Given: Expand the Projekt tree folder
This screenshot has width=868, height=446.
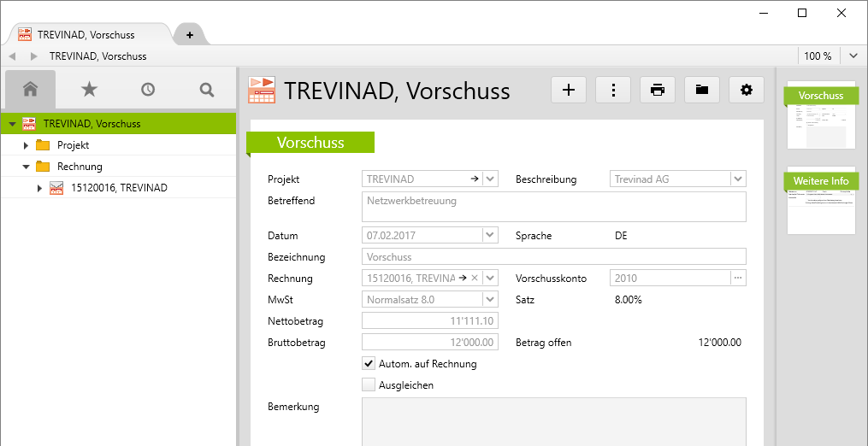Looking at the screenshot, I should click(x=27, y=145).
